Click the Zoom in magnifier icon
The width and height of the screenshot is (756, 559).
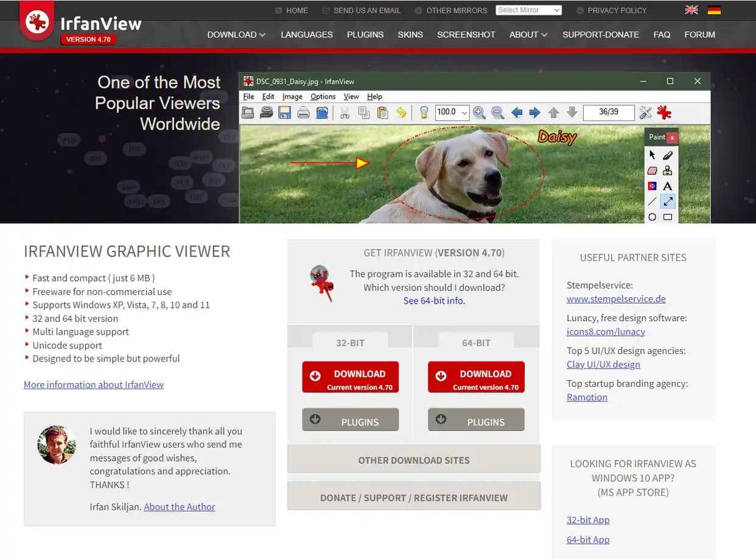479,113
